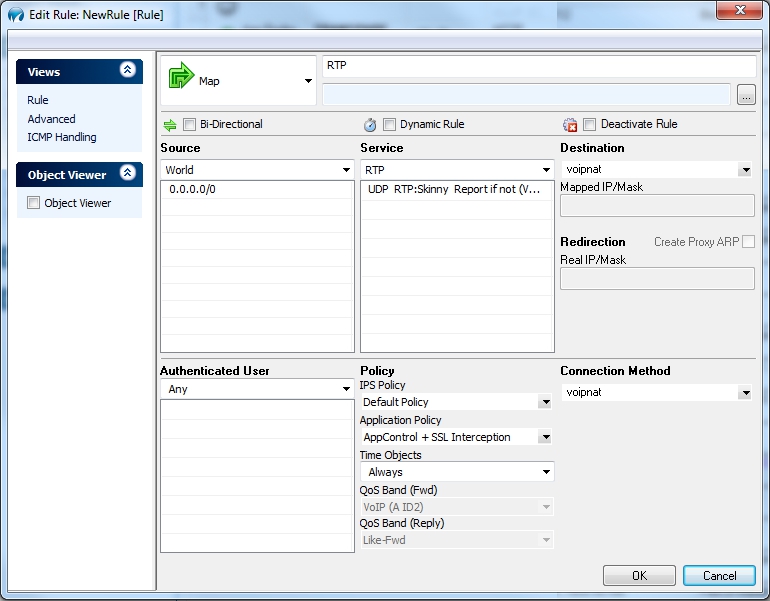Select the UDP RTP:Skinny service entry

point(457,190)
